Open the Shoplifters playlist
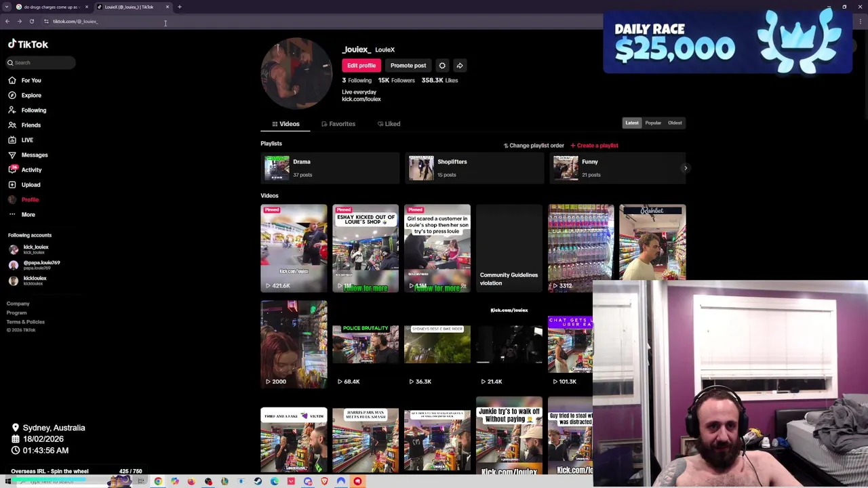Viewport: 868px width, 488px height. pos(474,168)
